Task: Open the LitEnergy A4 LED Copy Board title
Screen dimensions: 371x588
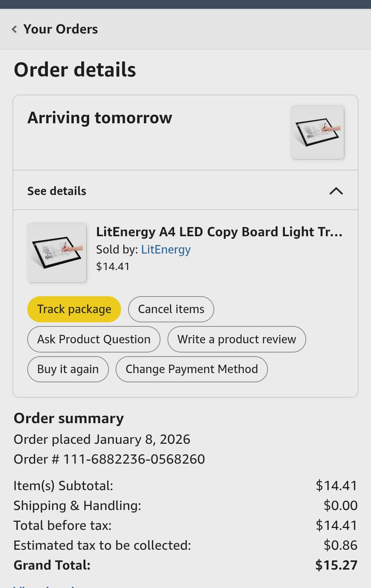Action: click(x=219, y=232)
